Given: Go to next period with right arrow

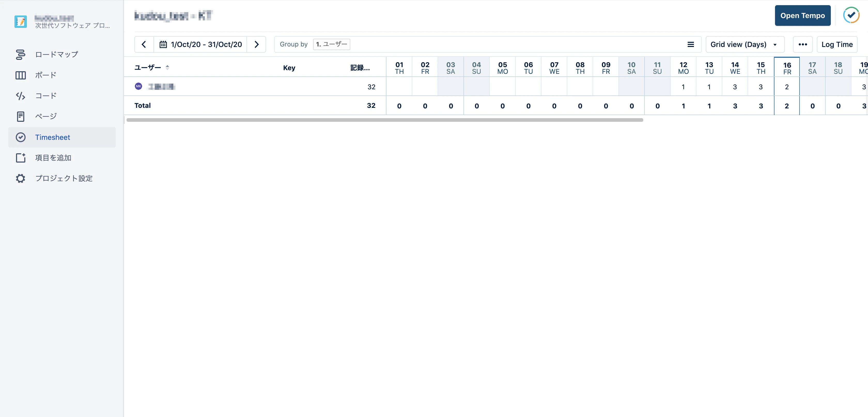Looking at the screenshot, I should tap(257, 44).
